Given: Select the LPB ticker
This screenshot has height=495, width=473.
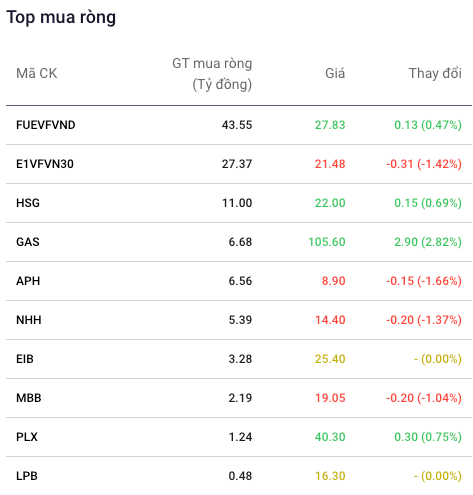Looking at the screenshot, I should [27, 476].
